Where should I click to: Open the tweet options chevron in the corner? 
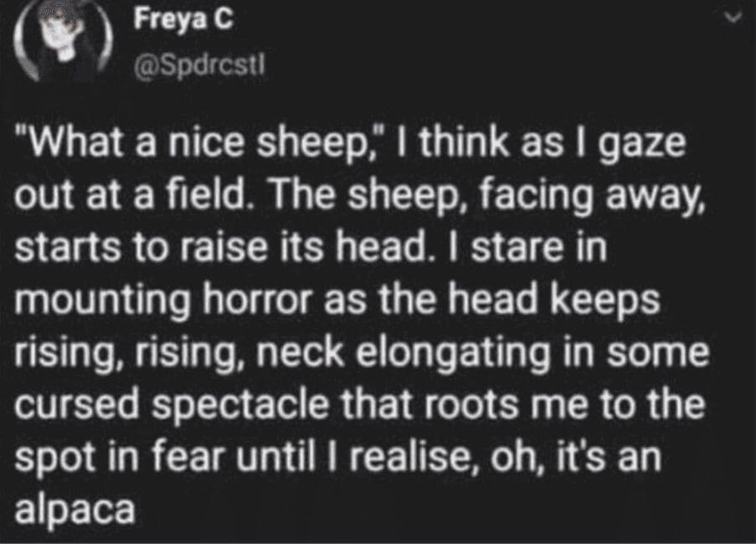[733, 15]
